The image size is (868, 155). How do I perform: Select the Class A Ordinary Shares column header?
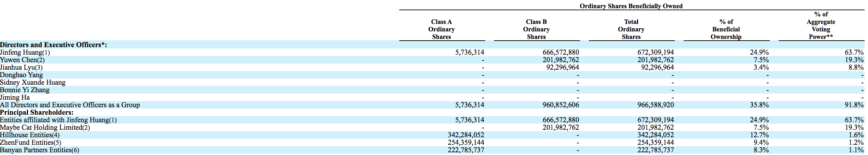click(442, 29)
